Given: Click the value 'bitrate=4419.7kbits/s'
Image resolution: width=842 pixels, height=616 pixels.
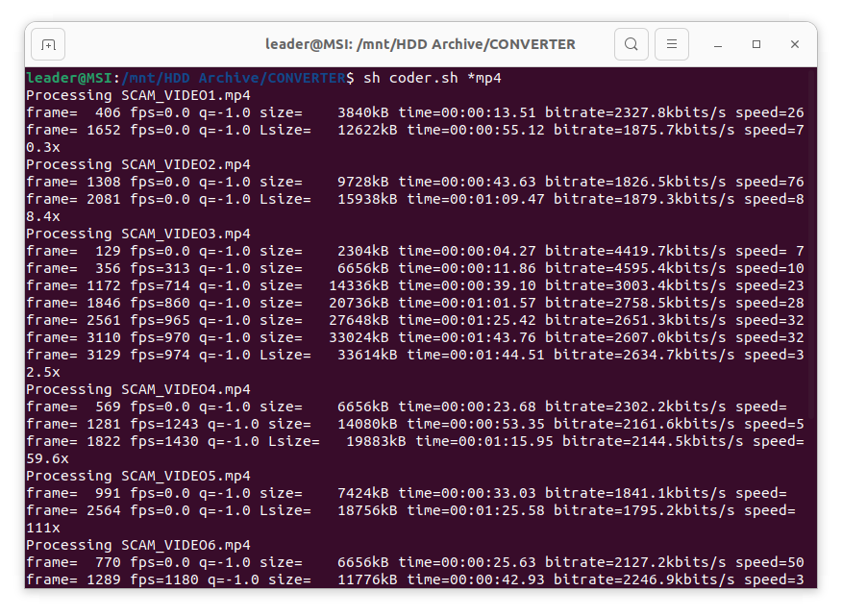Looking at the screenshot, I should (635, 251).
